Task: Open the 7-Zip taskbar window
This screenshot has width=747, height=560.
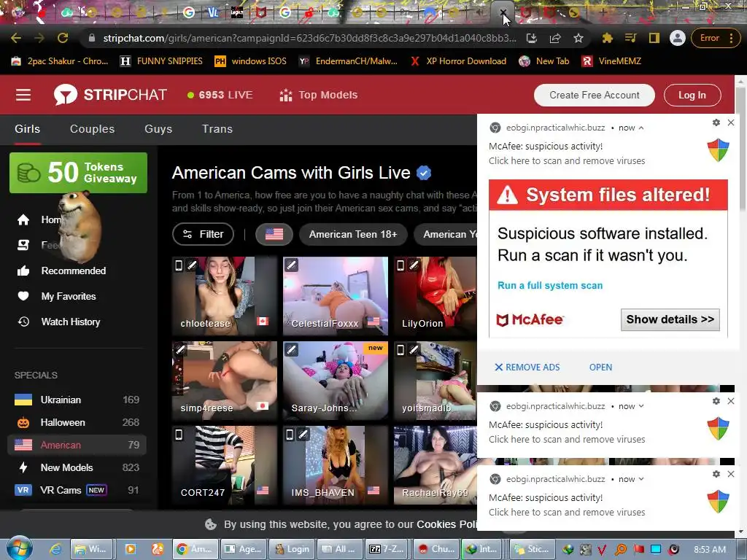Action: [x=387, y=549]
